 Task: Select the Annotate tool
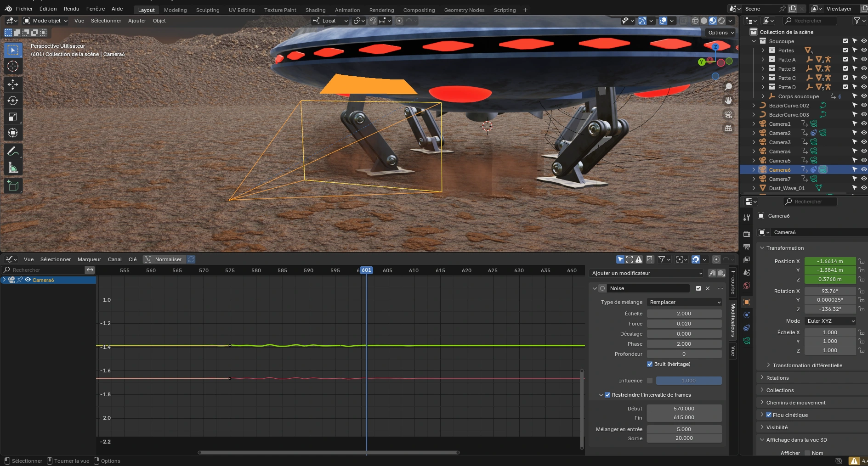pos(13,151)
